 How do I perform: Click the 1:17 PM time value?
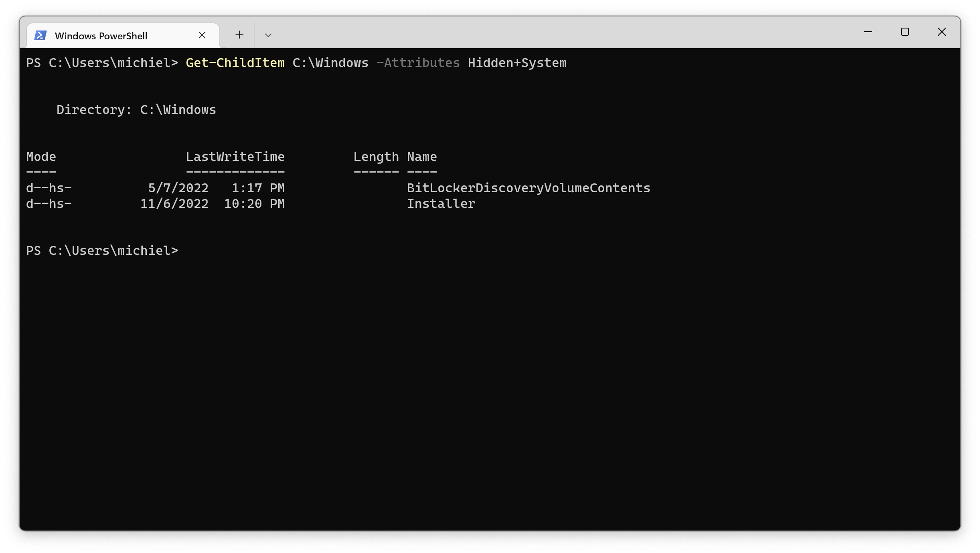[x=258, y=188]
